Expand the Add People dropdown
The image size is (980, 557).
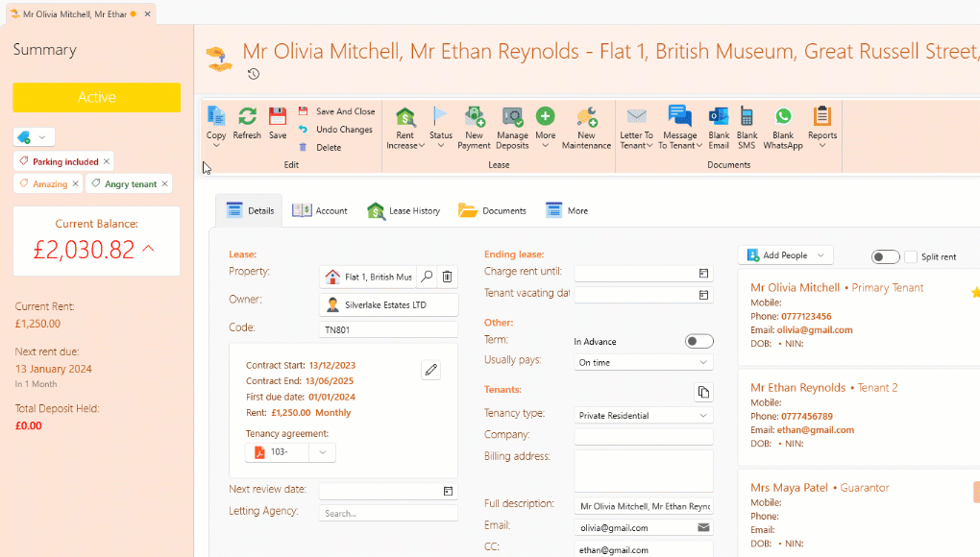pyautogui.click(x=820, y=255)
